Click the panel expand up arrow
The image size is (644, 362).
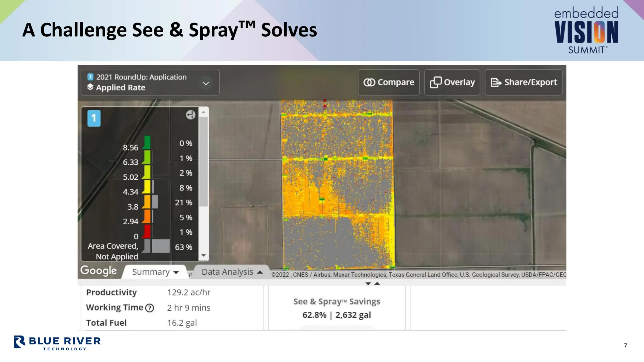(x=377, y=283)
